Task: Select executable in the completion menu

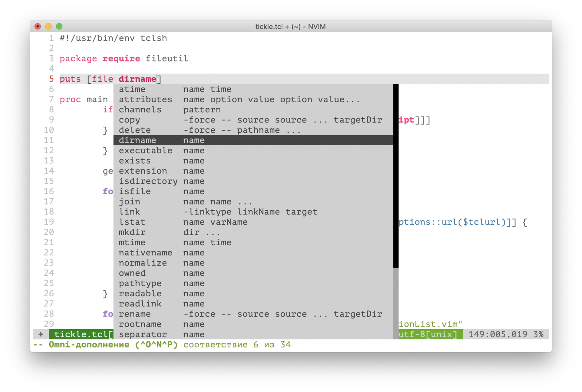Action: pos(253,150)
